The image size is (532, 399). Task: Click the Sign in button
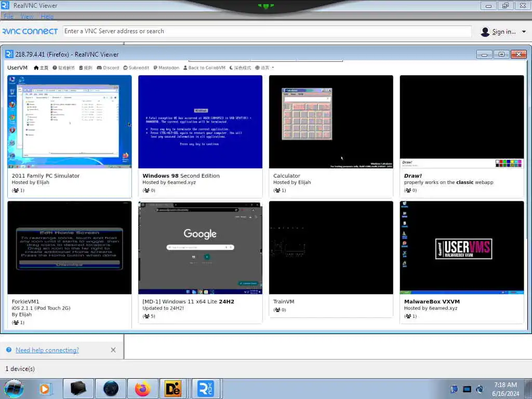point(503,32)
